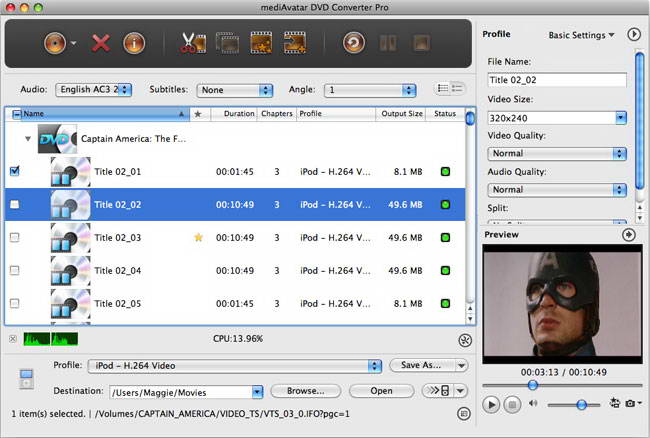
Task: Click the File Name text field
Action: click(x=557, y=80)
